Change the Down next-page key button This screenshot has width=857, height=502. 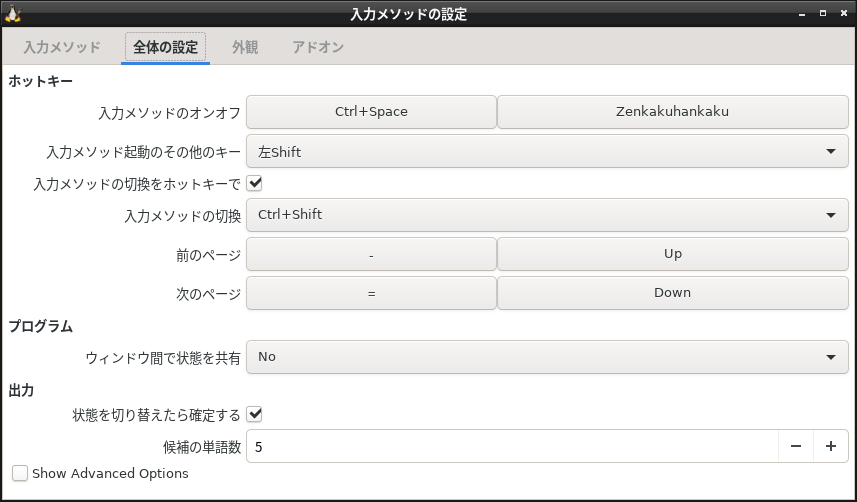click(672, 293)
